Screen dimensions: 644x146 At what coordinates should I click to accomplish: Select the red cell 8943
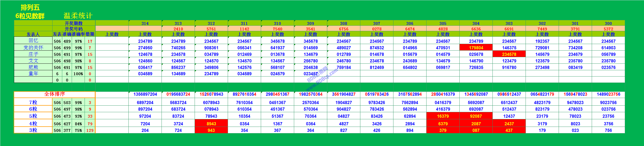[x=211, y=123]
